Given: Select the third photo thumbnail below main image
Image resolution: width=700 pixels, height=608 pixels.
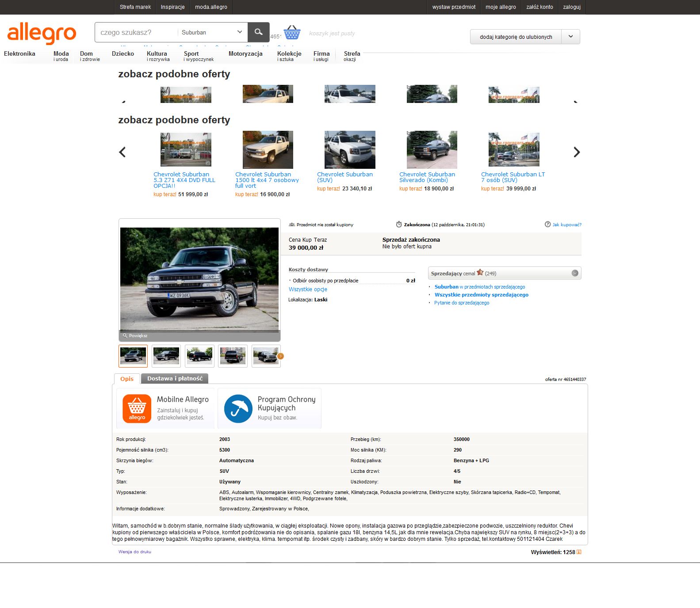Looking at the screenshot, I should click(199, 356).
